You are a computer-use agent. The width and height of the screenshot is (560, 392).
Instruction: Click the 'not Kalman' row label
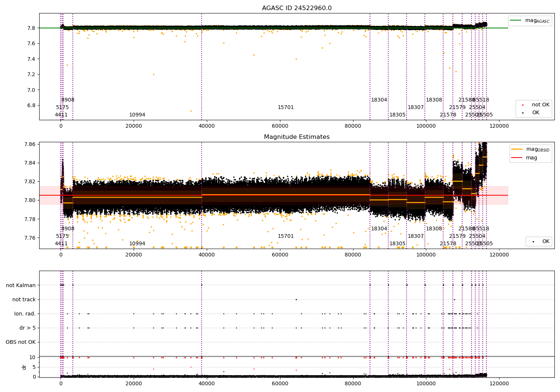(x=21, y=285)
